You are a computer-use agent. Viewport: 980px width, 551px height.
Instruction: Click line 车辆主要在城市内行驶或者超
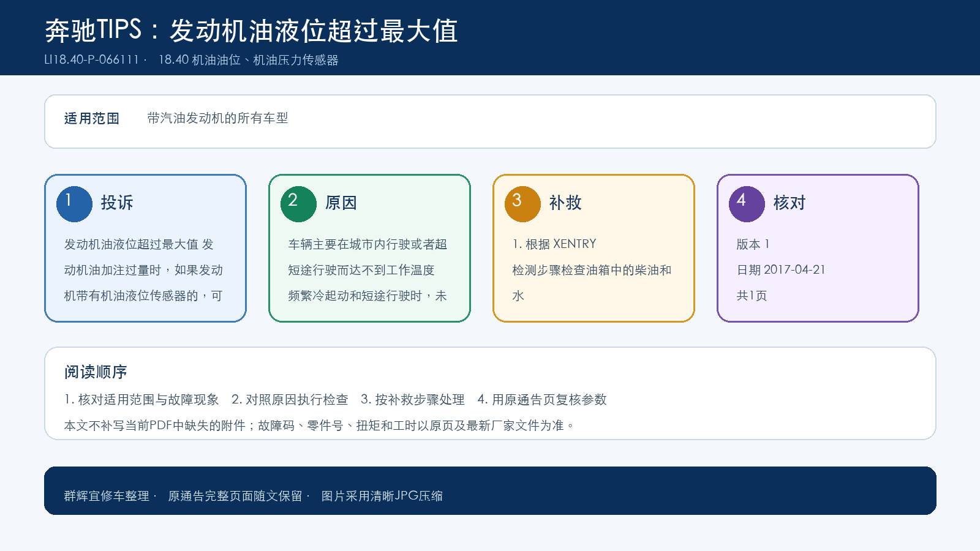click(x=367, y=244)
